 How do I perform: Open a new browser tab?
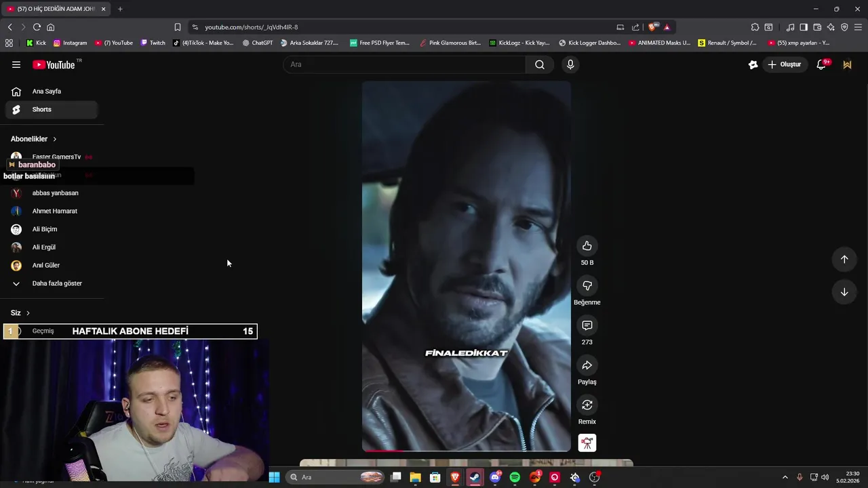(120, 9)
